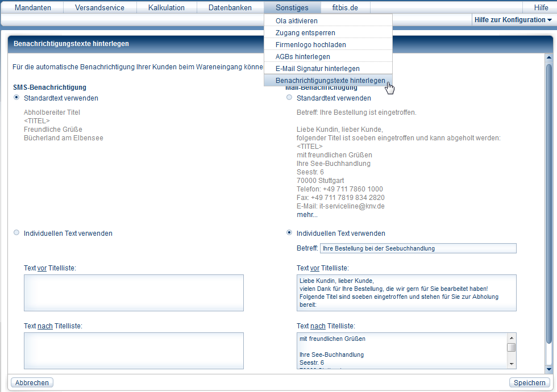Open the Mandanten menu

point(32,7)
